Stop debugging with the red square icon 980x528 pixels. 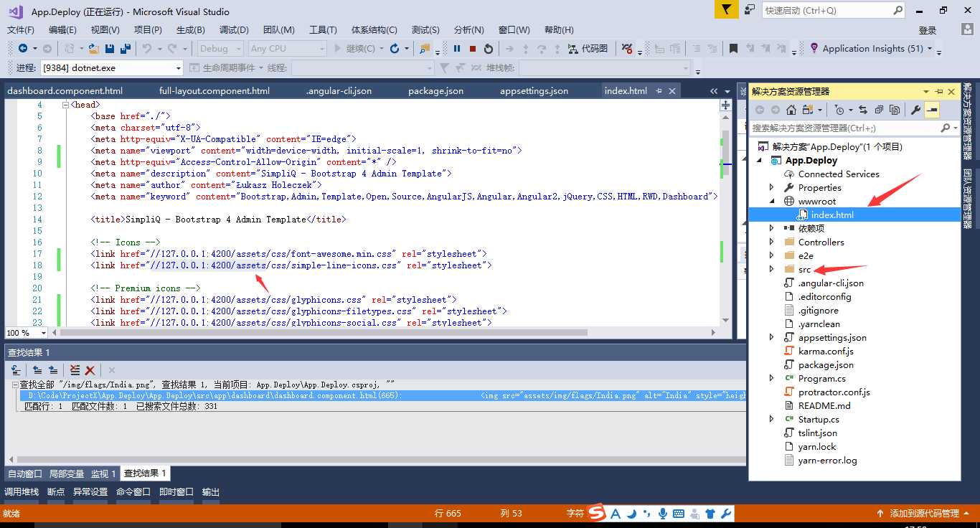click(x=473, y=49)
